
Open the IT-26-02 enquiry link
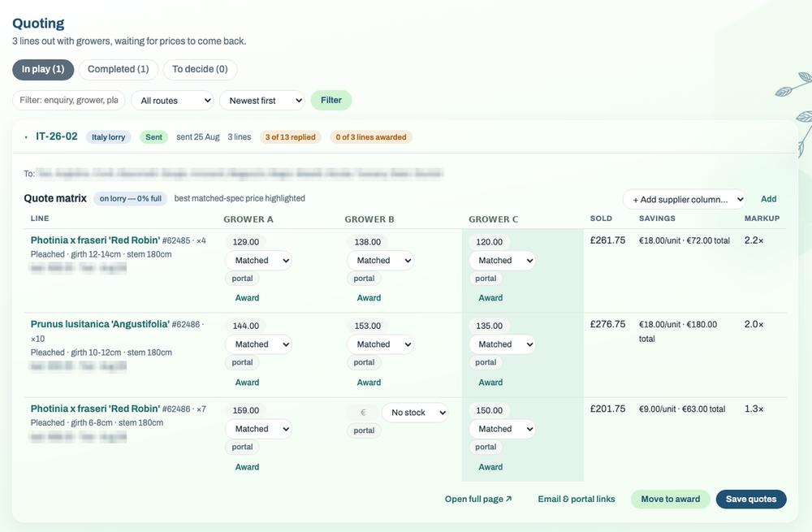pyautogui.click(x=57, y=136)
